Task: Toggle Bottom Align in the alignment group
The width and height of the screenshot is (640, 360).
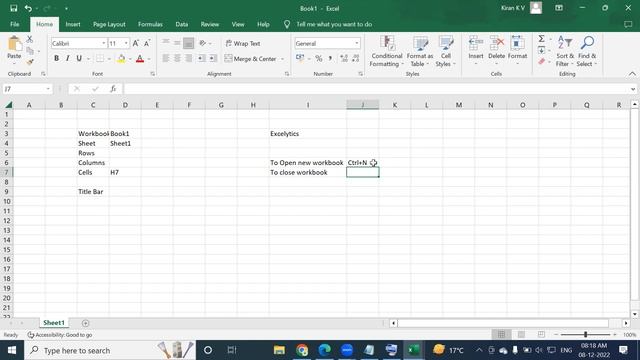Action: [x=189, y=43]
